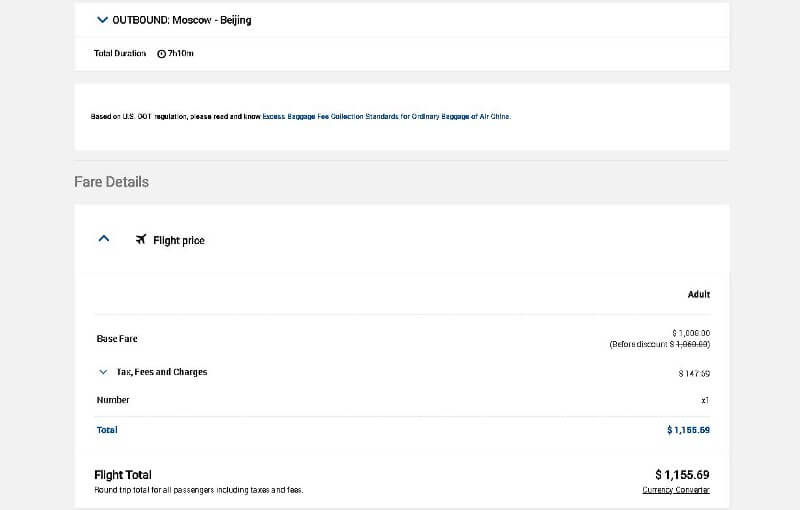The width and height of the screenshot is (800, 510).
Task: Collapse the Flight price section chevron
Action: pos(104,238)
